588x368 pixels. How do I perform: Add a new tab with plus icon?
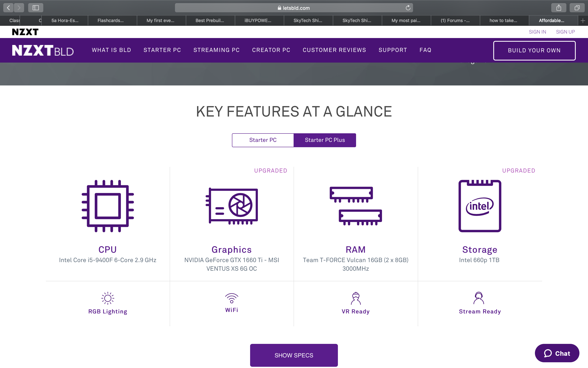[583, 21]
